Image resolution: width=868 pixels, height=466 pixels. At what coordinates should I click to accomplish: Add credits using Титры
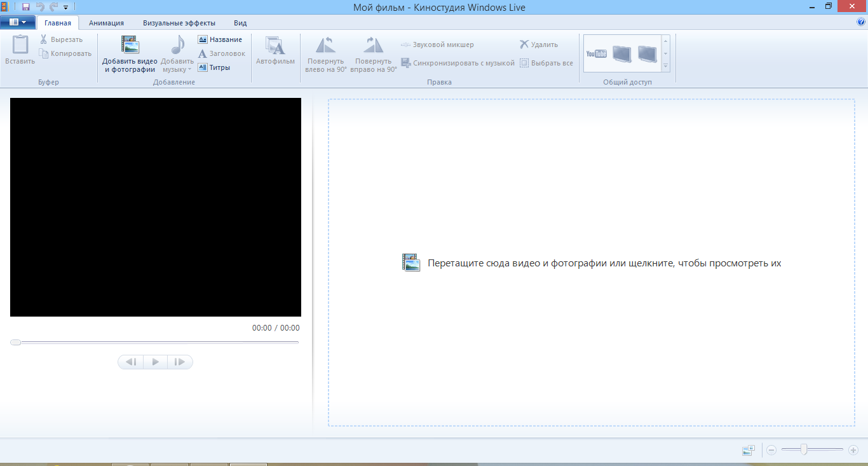tap(214, 67)
